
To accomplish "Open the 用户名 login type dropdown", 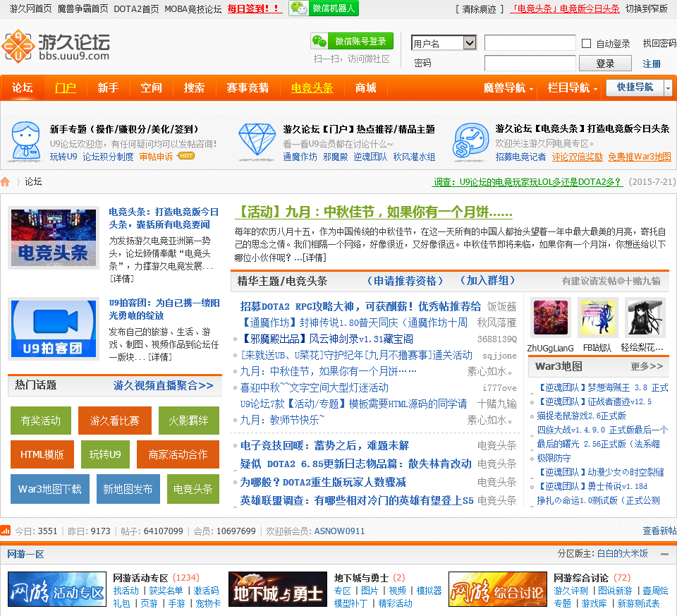I will coord(444,43).
